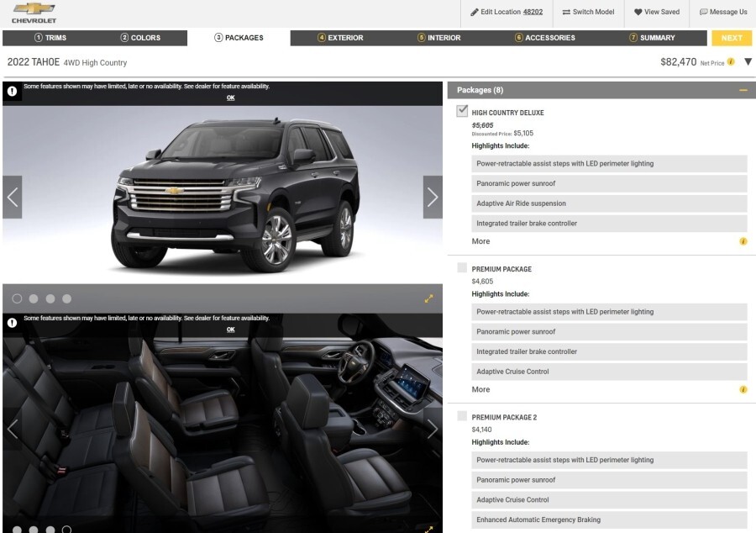Click Adaptive Air Ride suspension highlight
The width and height of the screenshot is (756, 533).
coord(609,203)
